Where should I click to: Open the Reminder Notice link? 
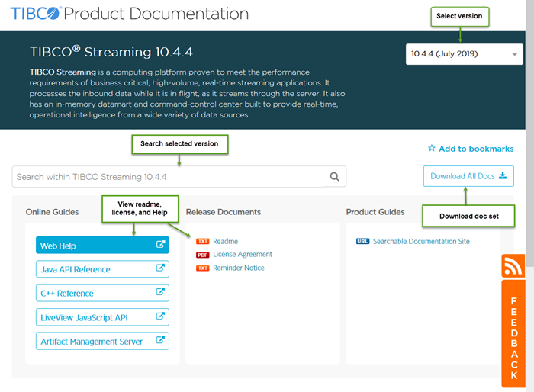tap(239, 268)
